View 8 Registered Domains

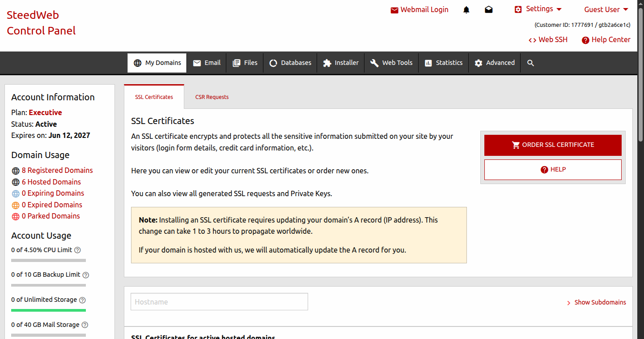(x=57, y=170)
